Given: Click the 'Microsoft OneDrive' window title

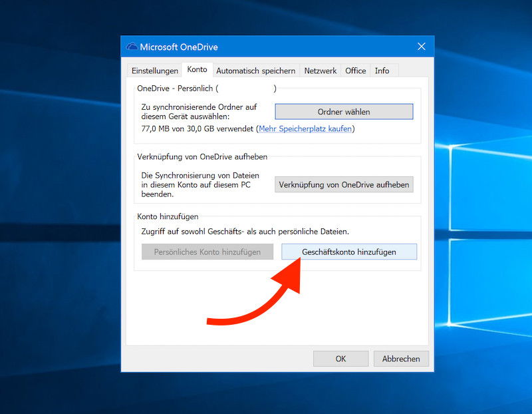Looking at the screenshot, I should (179, 47).
